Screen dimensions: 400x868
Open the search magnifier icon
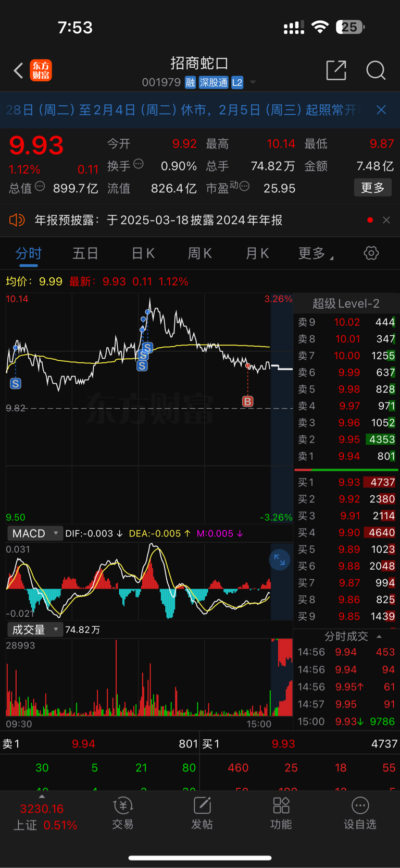(x=376, y=70)
